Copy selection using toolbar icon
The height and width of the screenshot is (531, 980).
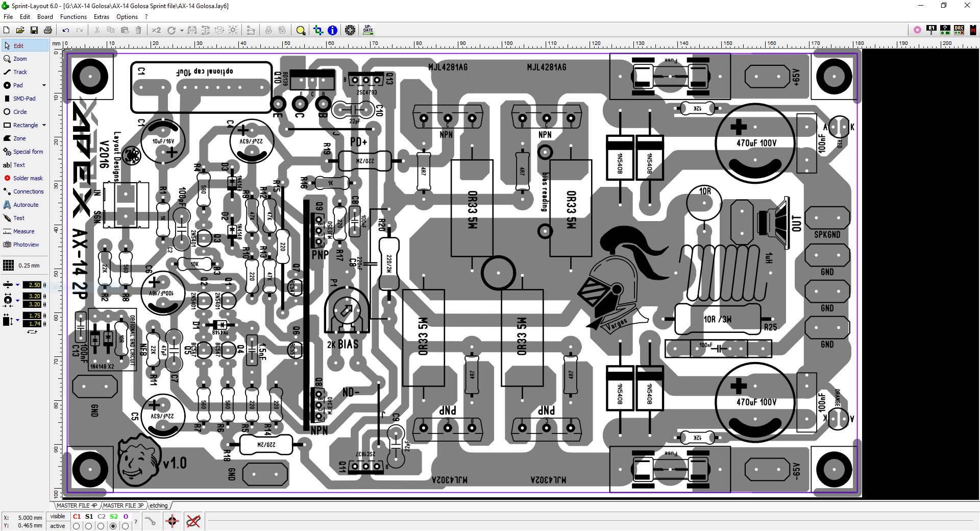(x=111, y=31)
